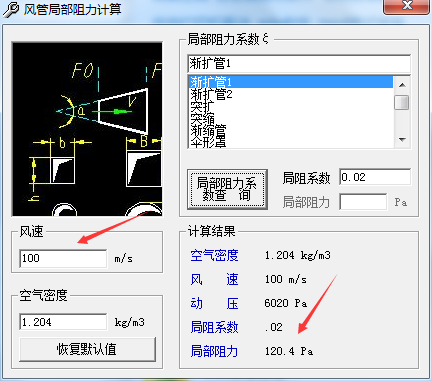
Task: Select 伞形罩 at the list bottom
Action: point(208,142)
